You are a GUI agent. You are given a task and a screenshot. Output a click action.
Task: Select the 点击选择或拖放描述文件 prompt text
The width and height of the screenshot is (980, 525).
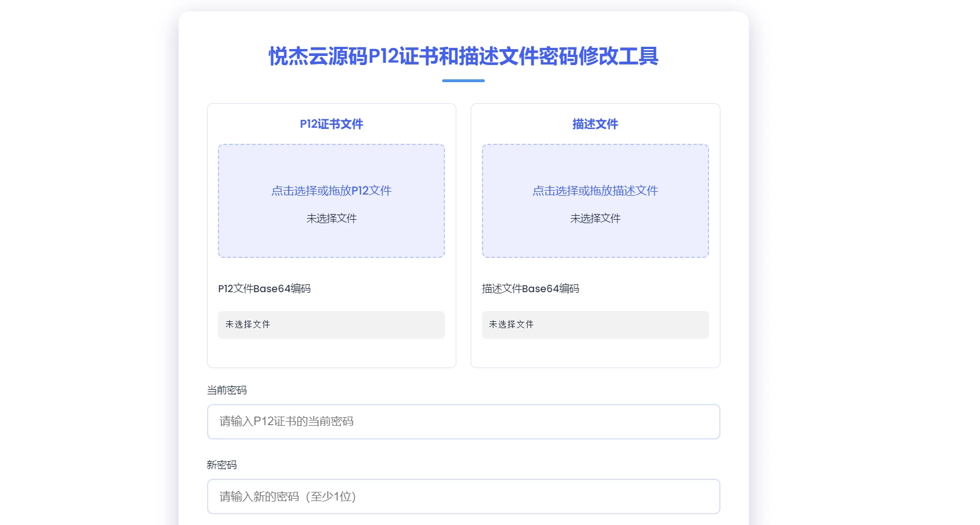[x=595, y=191]
